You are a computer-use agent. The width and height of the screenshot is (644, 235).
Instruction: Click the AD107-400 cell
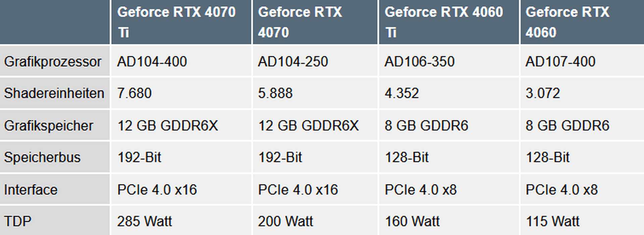click(560, 62)
